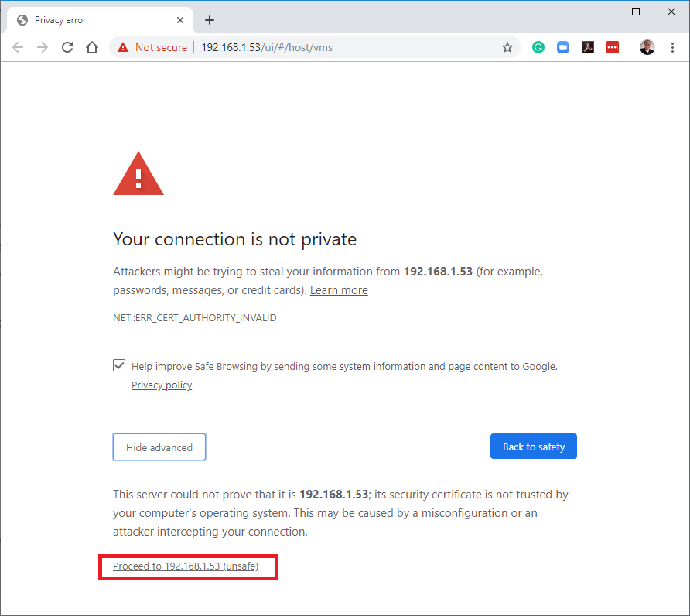Image resolution: width=690 pixels, height=616 pixels.
Task: Open the user profile avatar
Action: tap(647, 47)
